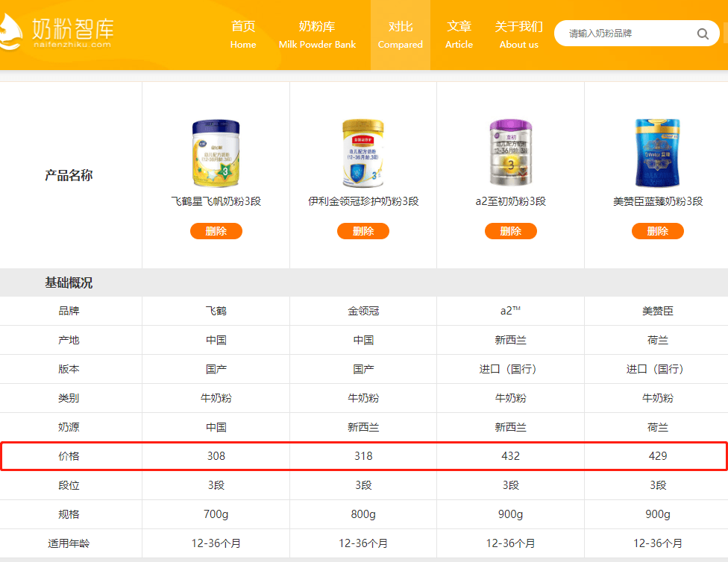
Task: Click the price value 318
Action: pyautogui.click(x=363, y=456)
